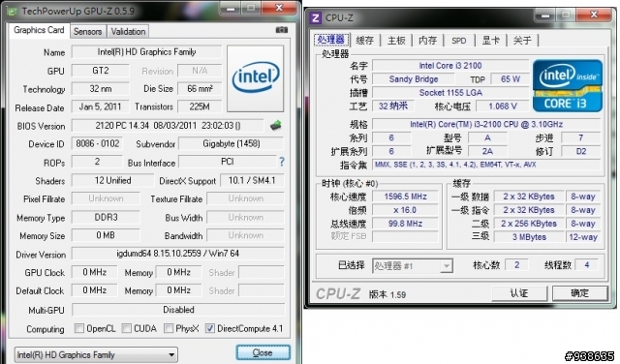The height and width of the screenshot is (364, 620).
Task: Click the 三级 cache value 3 MBytes
Action: (529, 237)
